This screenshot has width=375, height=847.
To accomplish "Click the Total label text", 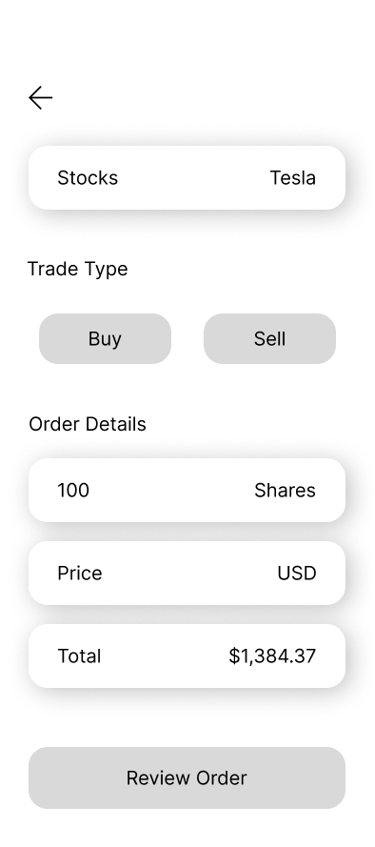I will click(79, 656).
